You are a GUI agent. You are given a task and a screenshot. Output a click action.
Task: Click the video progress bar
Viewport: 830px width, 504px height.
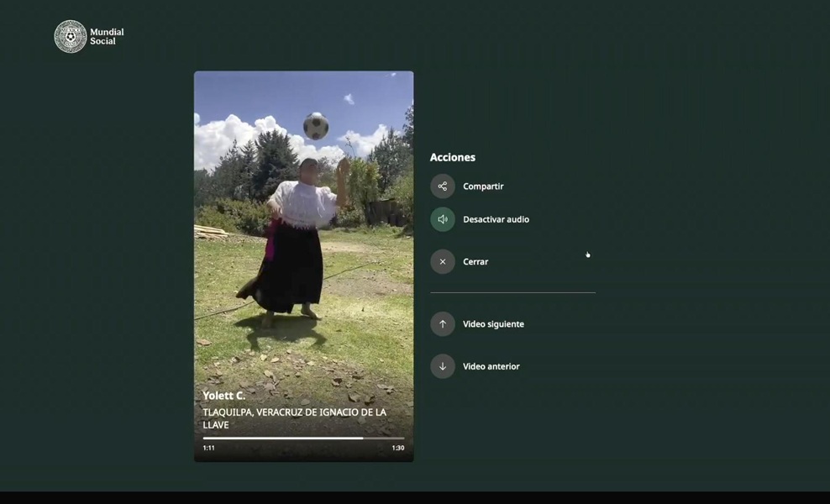303,438
